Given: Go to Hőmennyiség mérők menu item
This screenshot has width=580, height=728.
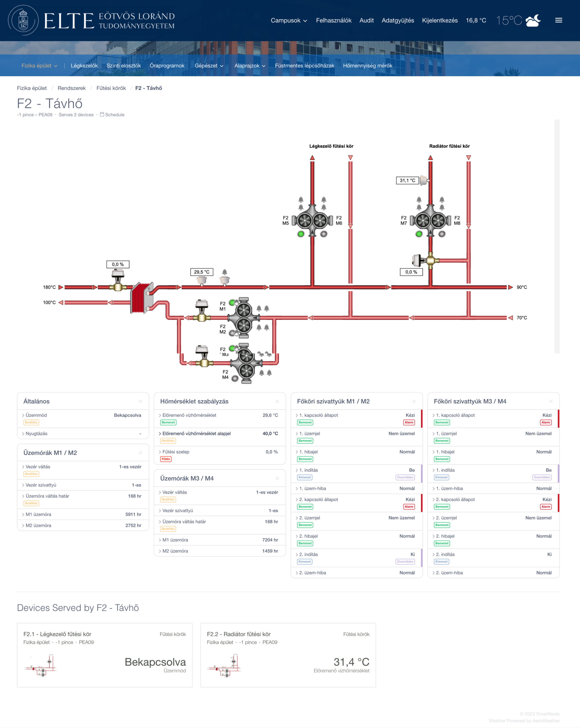Looking at the screenshot, I should [x=367, y=66].
